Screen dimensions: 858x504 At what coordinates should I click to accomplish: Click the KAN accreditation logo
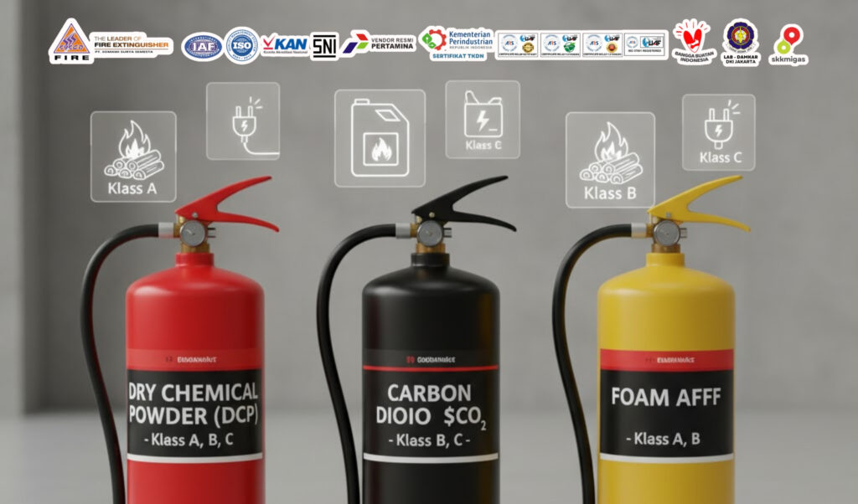pyautogui.click(x=284, y=44)
